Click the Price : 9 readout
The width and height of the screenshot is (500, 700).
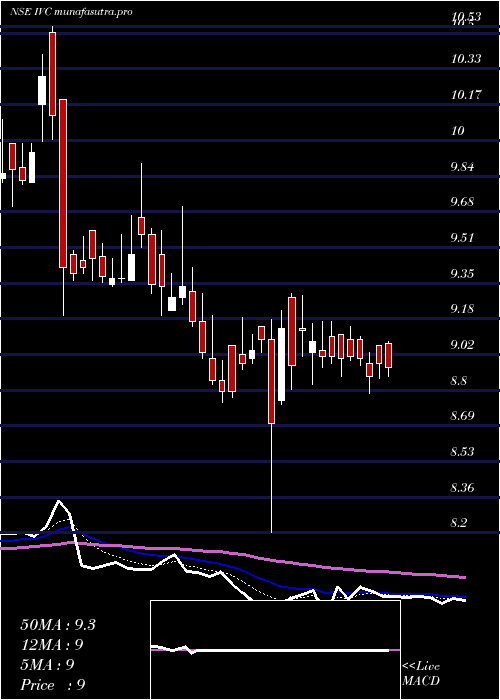pyautogui.click(x=53, y=685)
